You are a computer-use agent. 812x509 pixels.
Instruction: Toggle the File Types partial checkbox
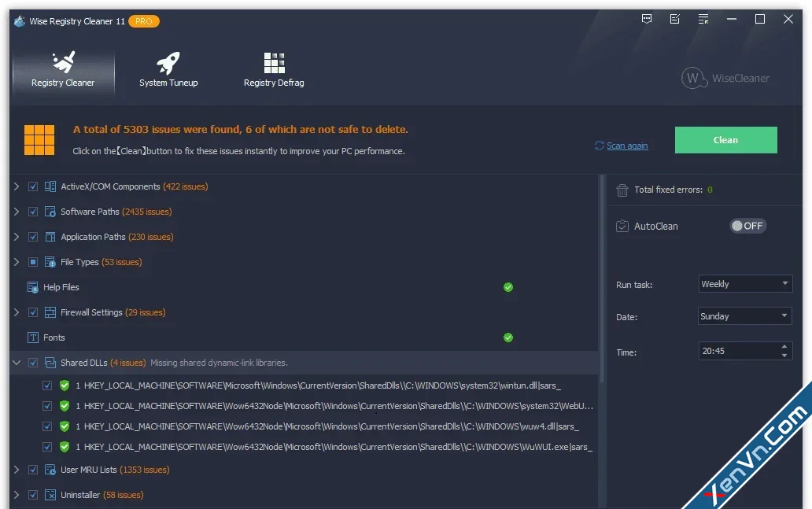[33, 262]
